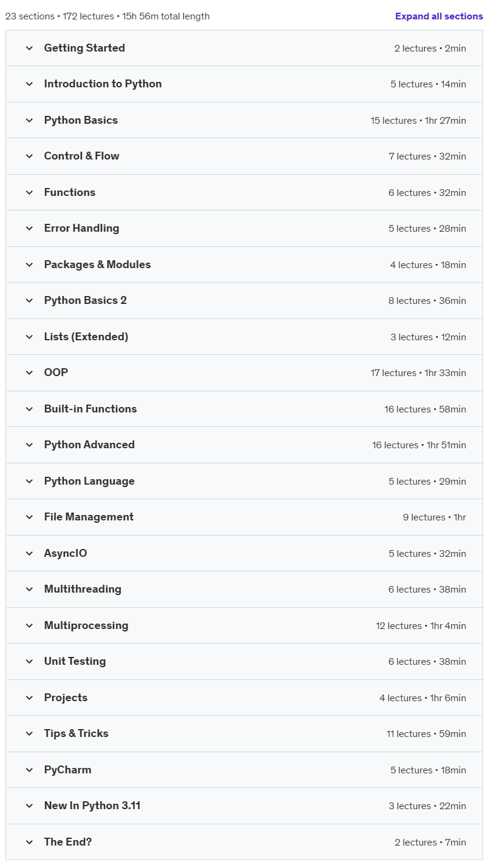Expand the Python Advanced section

coord(244,445)
